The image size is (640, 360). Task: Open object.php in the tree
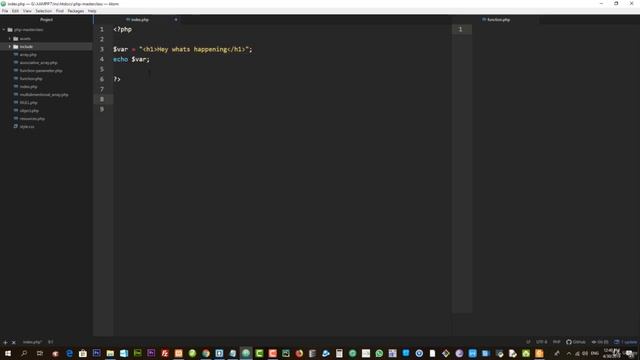[x=29, y=111]
